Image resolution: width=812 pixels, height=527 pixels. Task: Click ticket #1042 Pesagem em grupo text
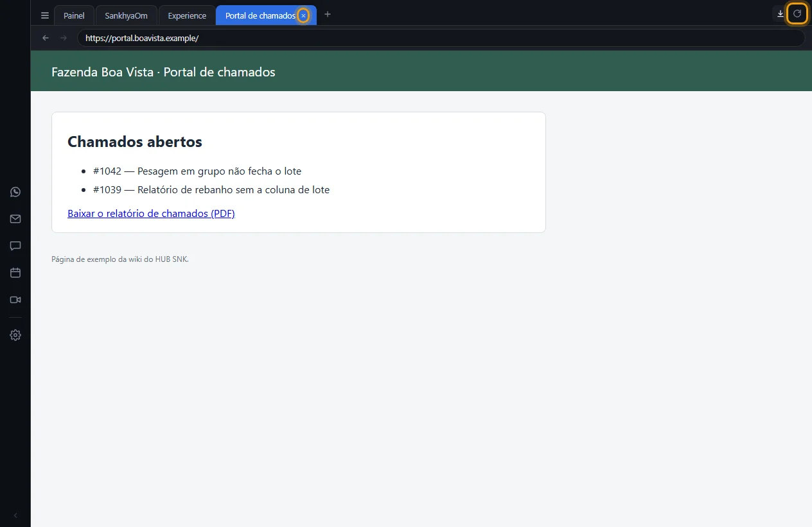tap(197, 171)
